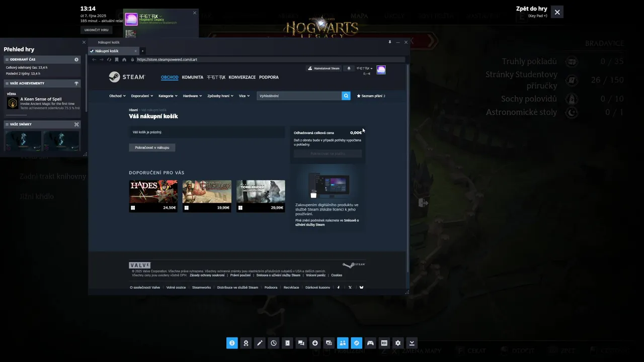
Task: Click Nainstalovat Steam button
Action: tap(324, 68)
